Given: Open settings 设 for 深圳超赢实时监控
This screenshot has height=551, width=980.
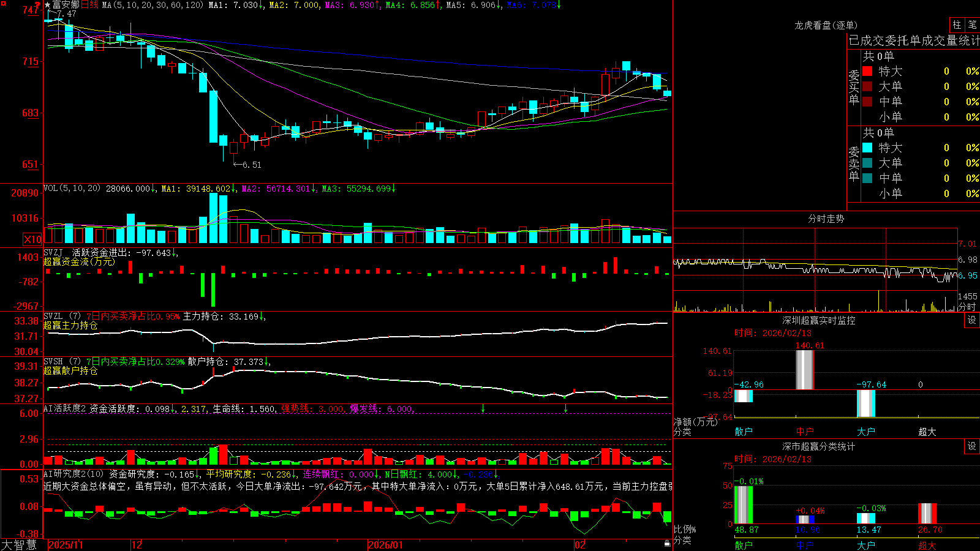Looking at the screenshot, I should pos(972,320).
